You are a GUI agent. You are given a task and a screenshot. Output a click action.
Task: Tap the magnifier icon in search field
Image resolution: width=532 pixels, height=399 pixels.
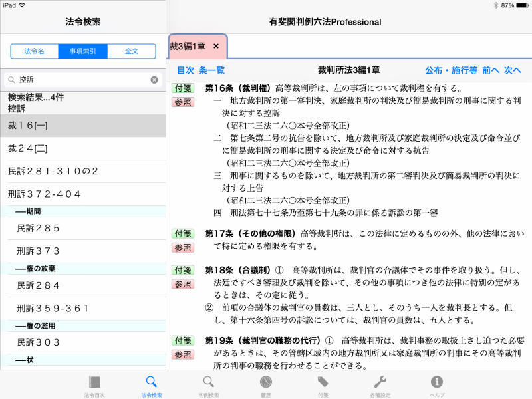pyautogui.click(x=11, y=80)
